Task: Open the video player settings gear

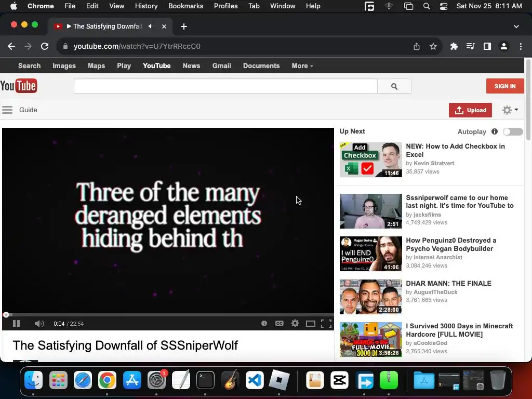Action: tap(295, 323)
